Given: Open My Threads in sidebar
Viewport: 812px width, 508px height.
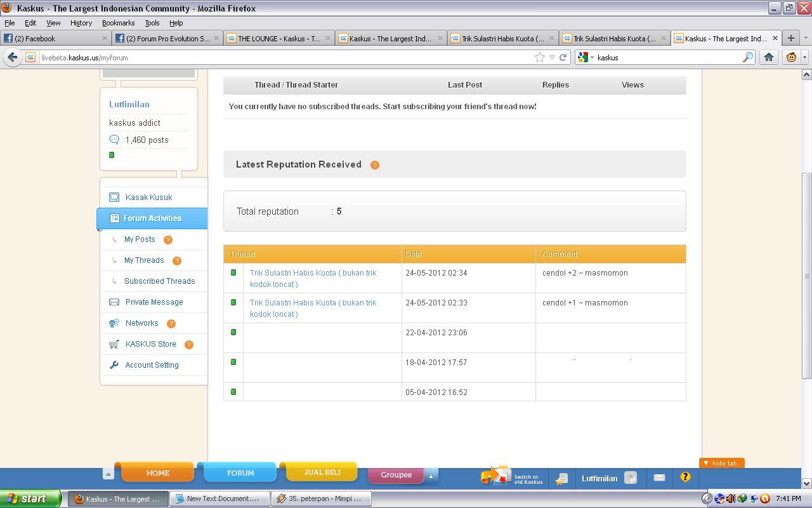Looking at the screenshot, I should 144,260.
